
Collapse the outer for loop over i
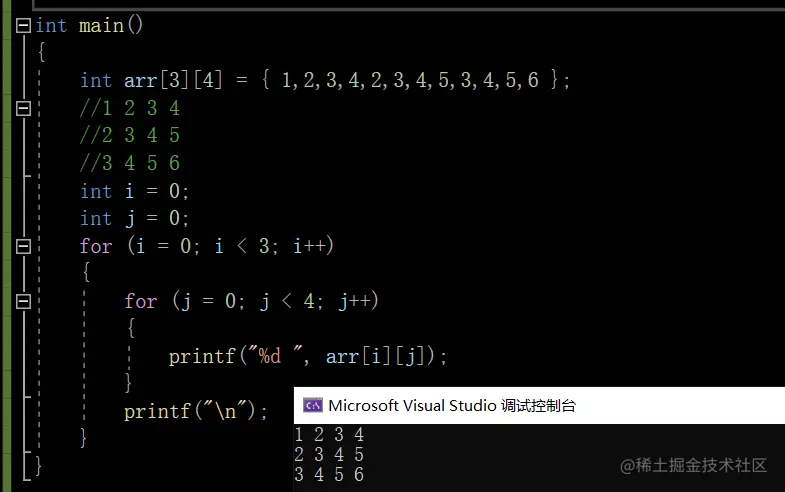coord(24,246)
